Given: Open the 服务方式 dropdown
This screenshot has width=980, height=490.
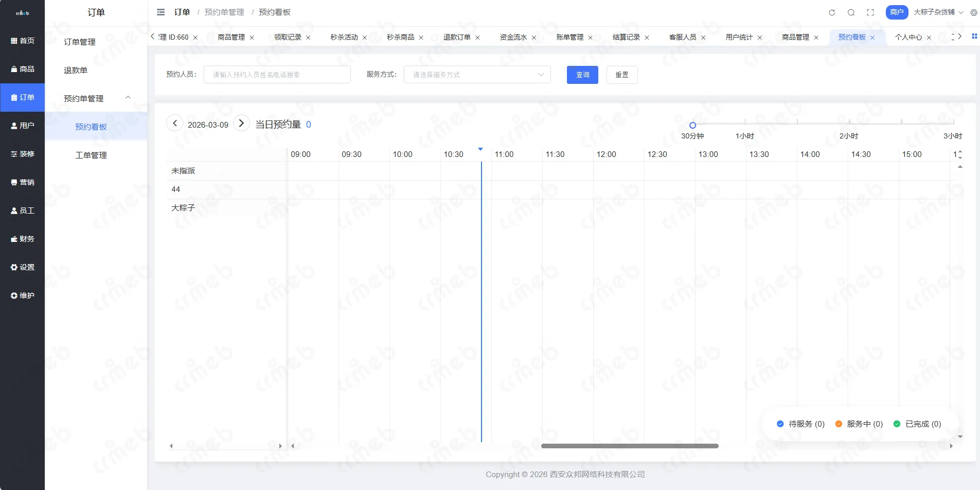Looking at the screenshot, I should pyautogui.click(x=477, y=75).
